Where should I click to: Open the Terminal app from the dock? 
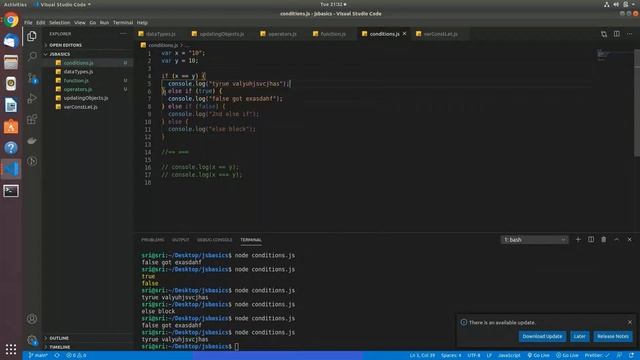pos(11,191)
